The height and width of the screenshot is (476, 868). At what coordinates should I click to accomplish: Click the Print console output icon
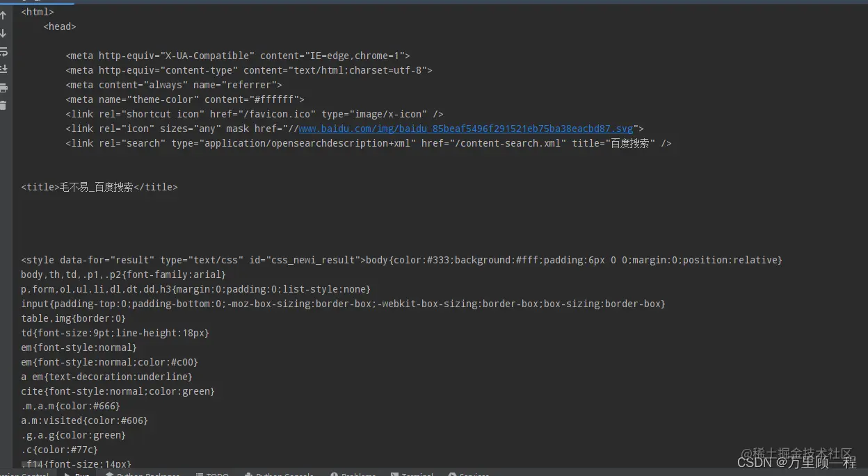pos(3,88)
